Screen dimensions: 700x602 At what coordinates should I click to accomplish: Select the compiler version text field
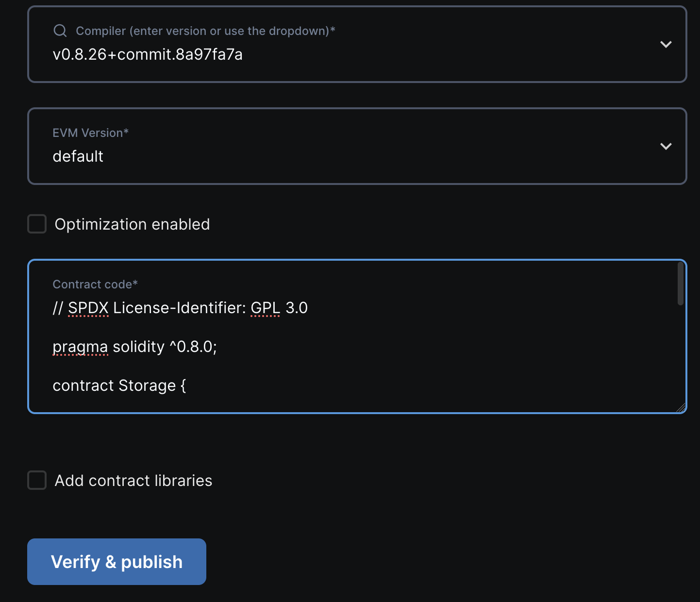click(x=148, y=54)
